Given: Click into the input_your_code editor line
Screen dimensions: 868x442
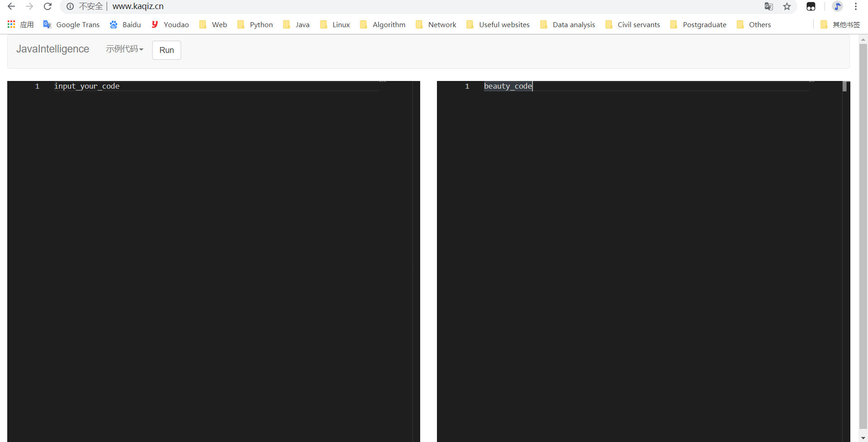Looking at the screenshot, I should point(216,86).
